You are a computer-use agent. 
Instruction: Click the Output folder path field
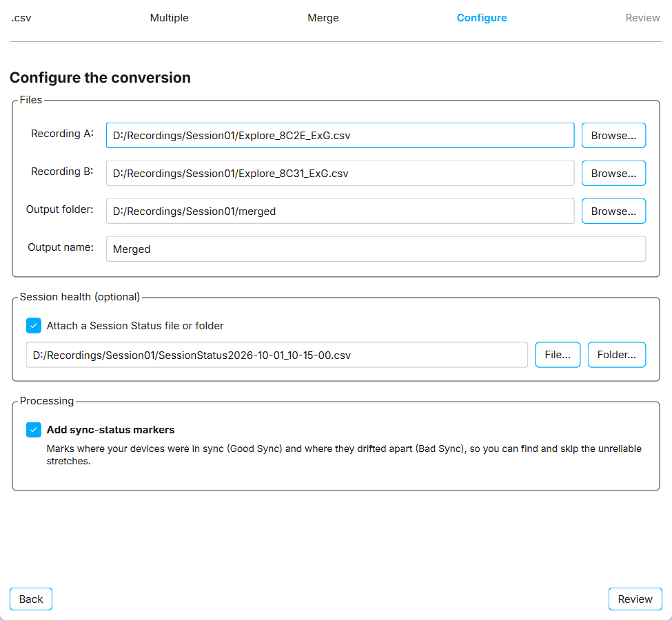tap(340, 211)
